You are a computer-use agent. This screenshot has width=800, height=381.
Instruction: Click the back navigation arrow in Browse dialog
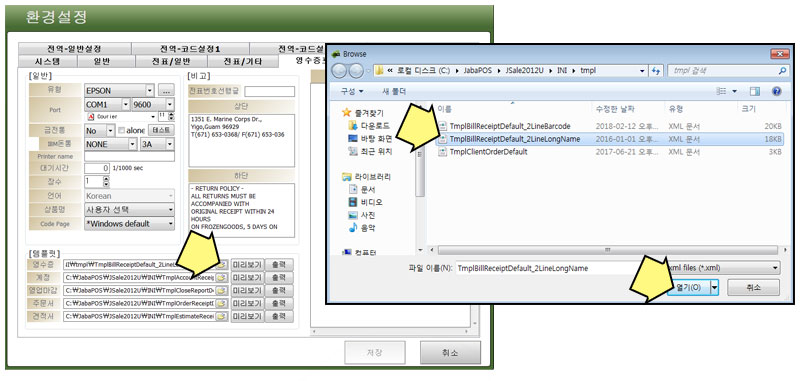339,71
